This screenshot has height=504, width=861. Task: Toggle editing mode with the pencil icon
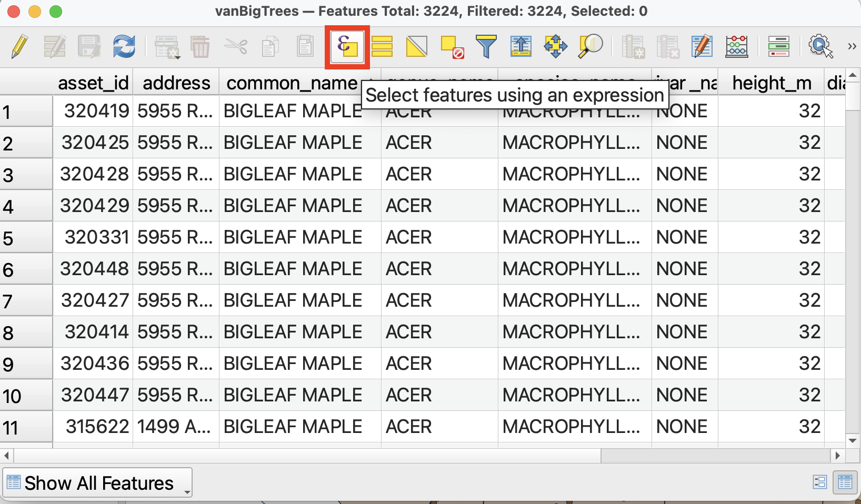(x=19, y=46)
